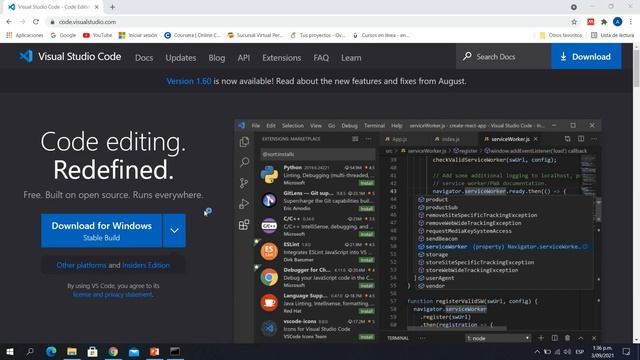Open the Docs navigation item

coord(144,58)
